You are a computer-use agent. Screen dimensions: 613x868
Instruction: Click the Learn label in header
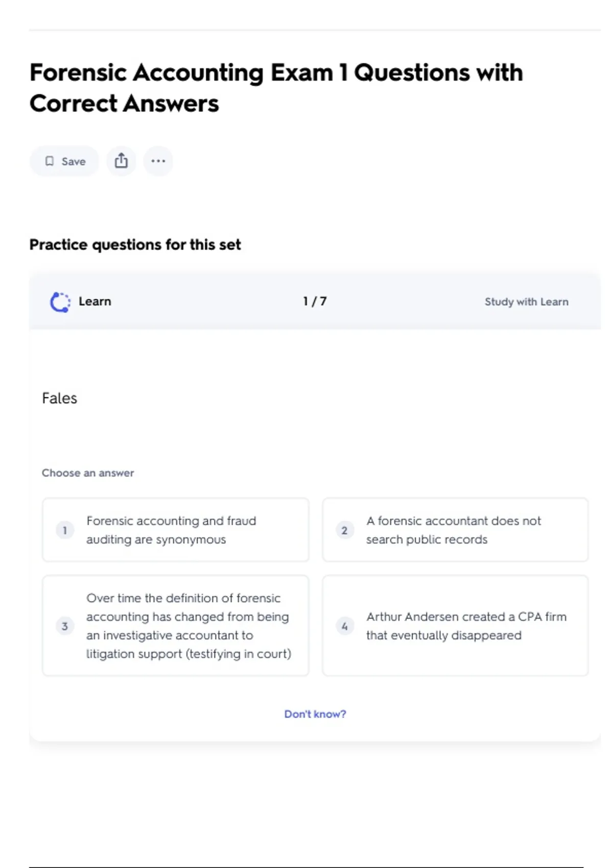point(95,301)
